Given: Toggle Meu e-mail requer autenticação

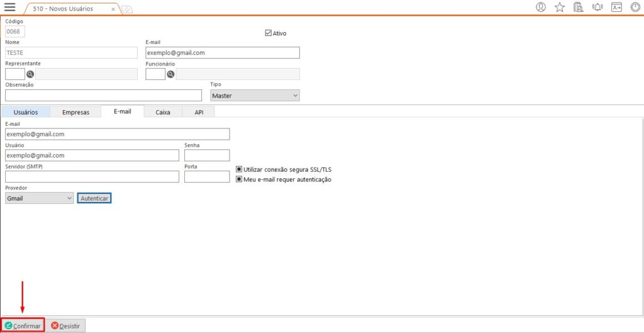Looking at the screenshot, I should tap(239, 179).
